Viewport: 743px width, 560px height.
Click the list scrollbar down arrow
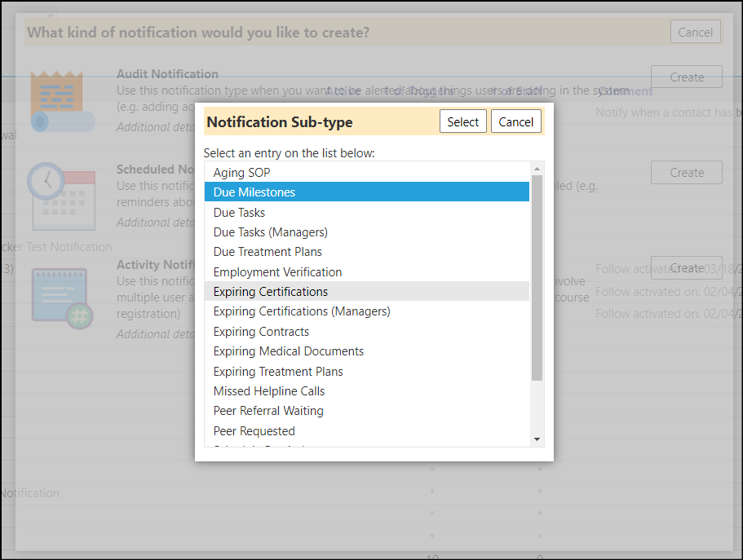pyautogui.click(x=537, y=439)
